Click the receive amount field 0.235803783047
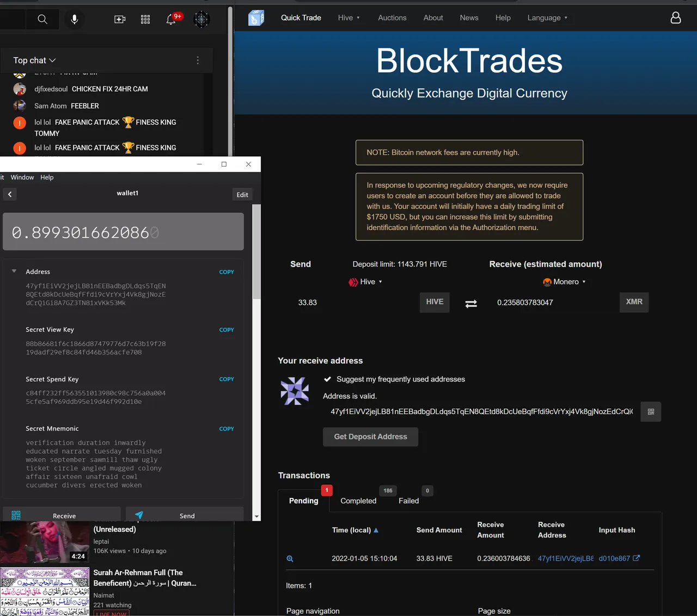Image resolution: width=697 pixels, height=616 pixels. pos(554,303)
